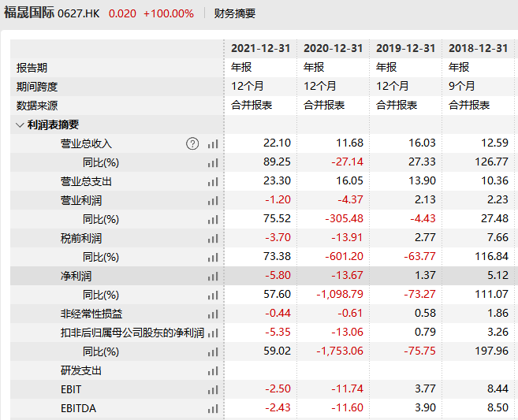The height and width of the screenshot is (420, 518).
Task: Click the -305.48 operating profit growth cell
Action: (345, 218)
